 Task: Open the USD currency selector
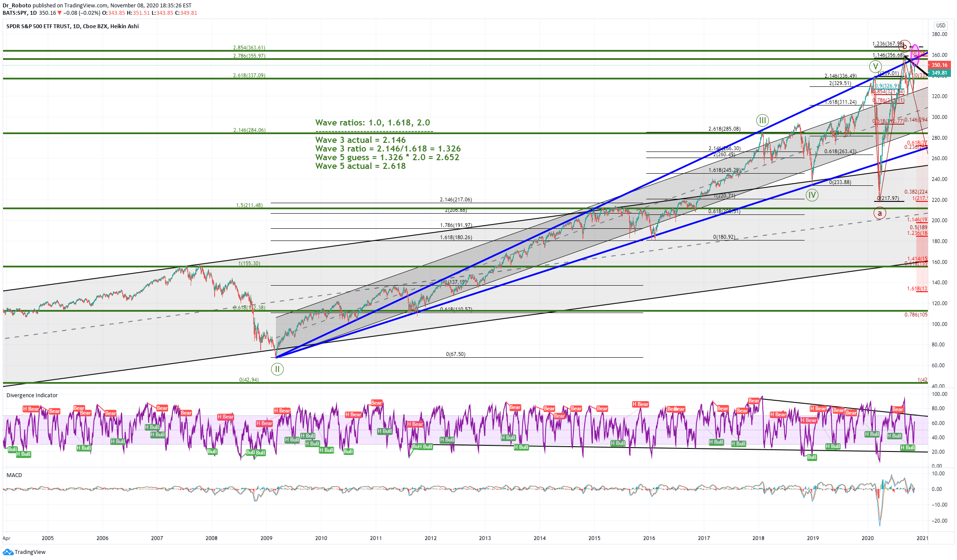(940, 26)
